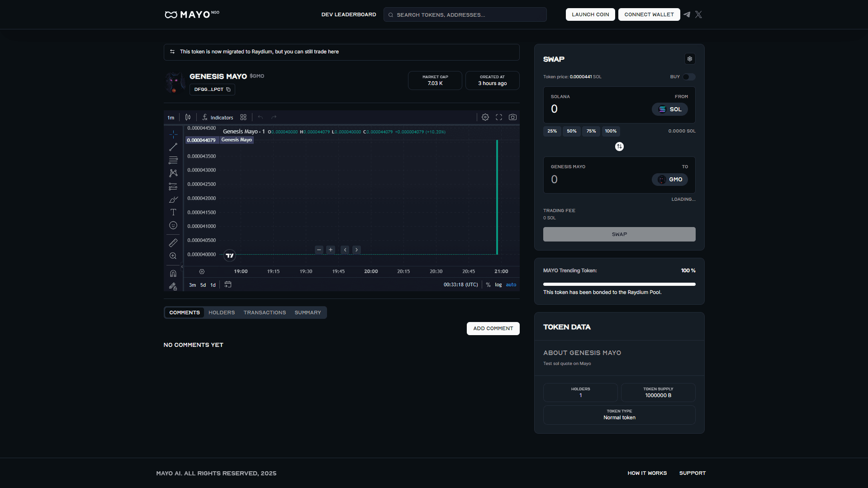Image resolution: width=868 pixels, height=488 pixels.
Task: Open the SOL token selector
Action: pos(669,109)
